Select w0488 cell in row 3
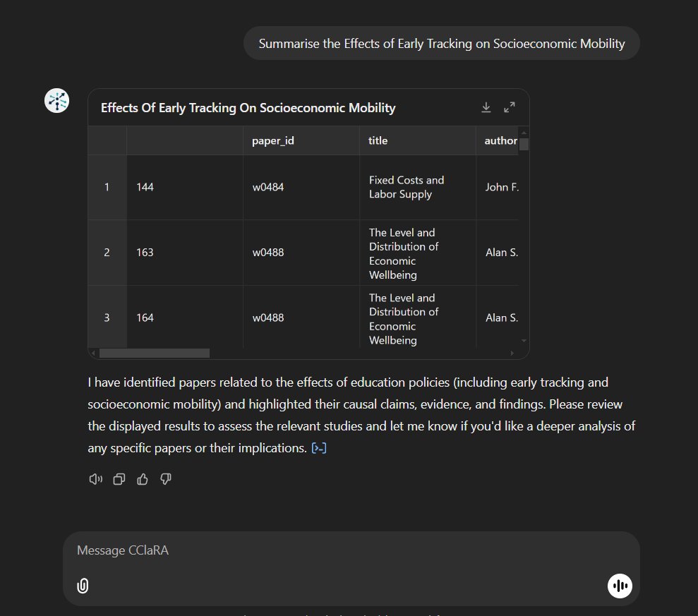 301,318
